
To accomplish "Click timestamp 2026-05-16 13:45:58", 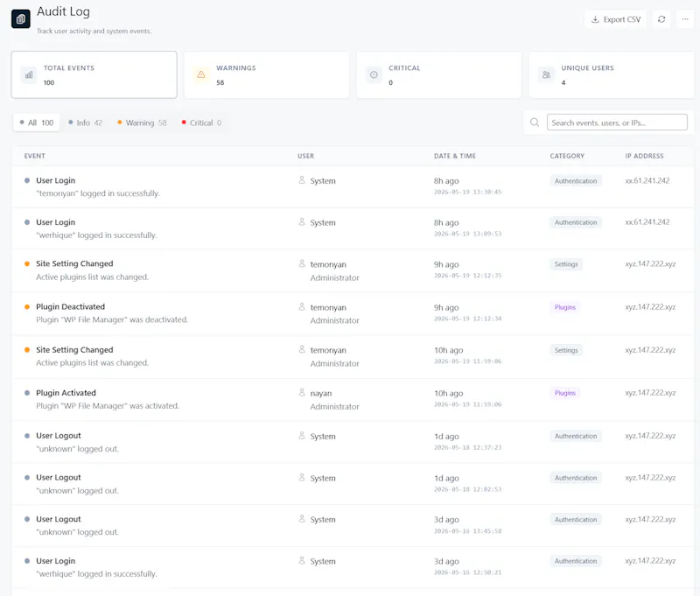I will [x=467, y=531].
